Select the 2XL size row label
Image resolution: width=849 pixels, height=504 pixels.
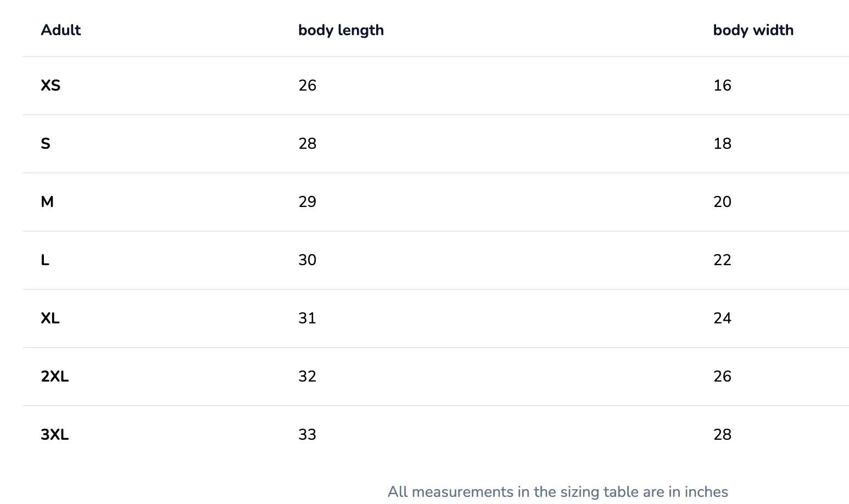(54, 377)
